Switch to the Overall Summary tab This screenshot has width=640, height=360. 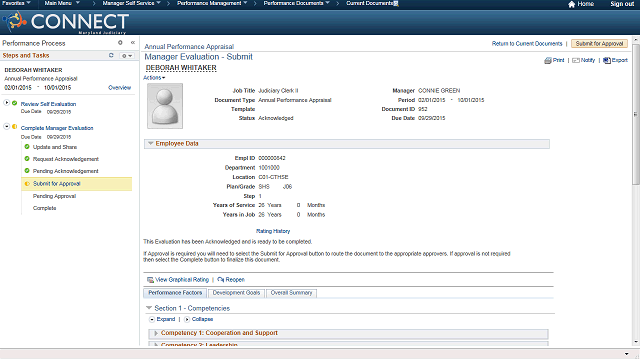(291, 293)
